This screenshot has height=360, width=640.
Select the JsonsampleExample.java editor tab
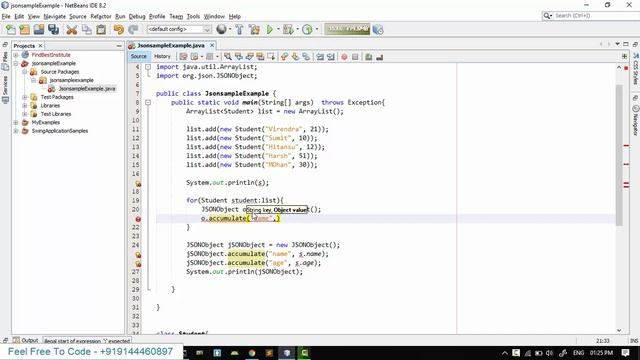(x=171, y=45)
